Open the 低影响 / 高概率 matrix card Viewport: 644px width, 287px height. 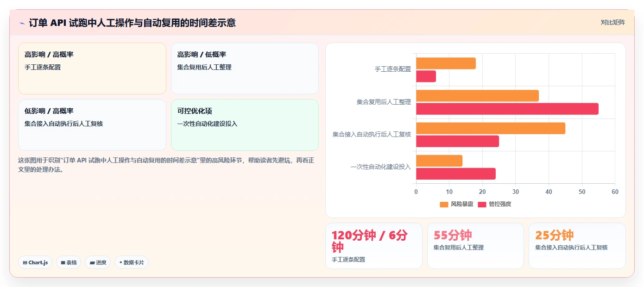(x=92, y=125)
